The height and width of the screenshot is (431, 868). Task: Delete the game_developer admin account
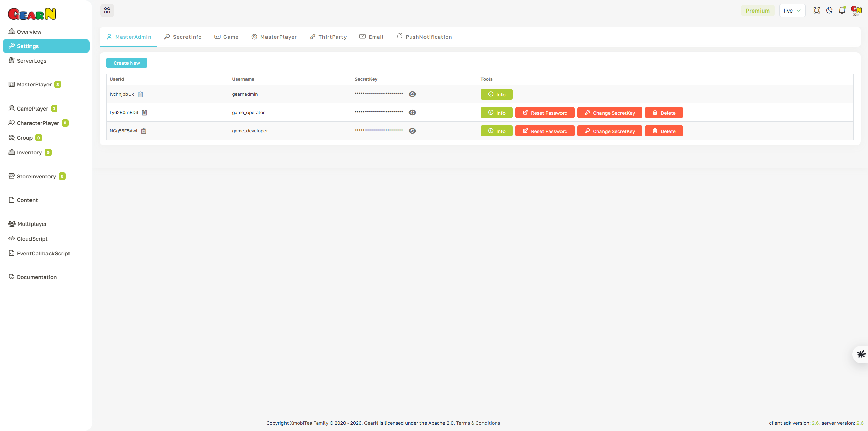pyautogui.click(x=664, y=131)
